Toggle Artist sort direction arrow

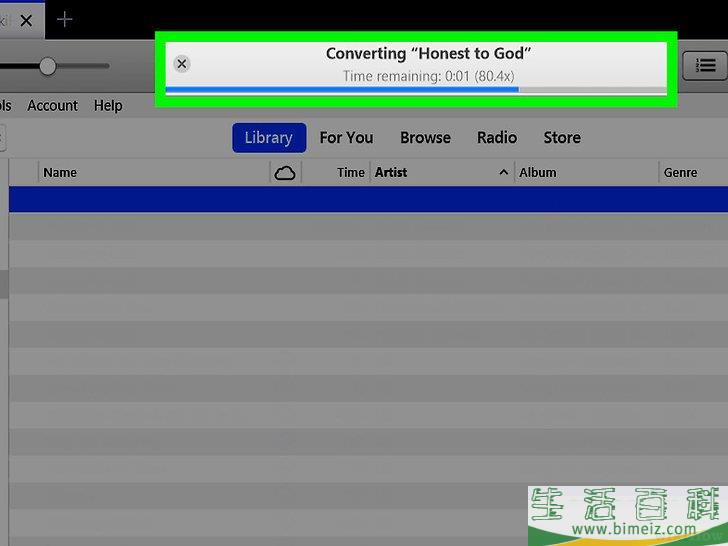coord(503,173)
